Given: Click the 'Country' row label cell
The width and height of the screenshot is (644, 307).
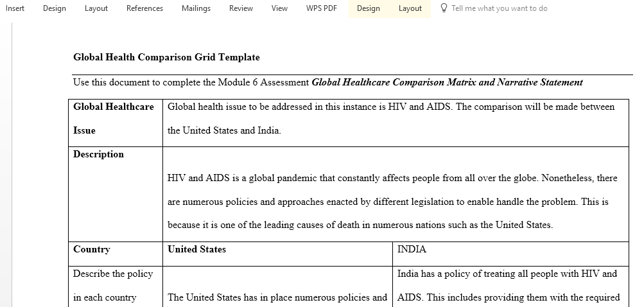Looking at the screenshot, I should point(116,254).
